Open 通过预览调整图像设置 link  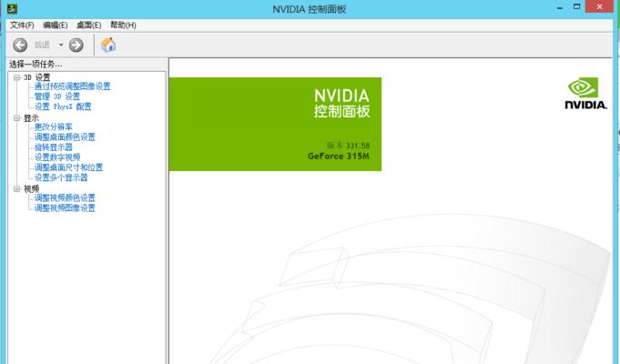click(72, 86)
